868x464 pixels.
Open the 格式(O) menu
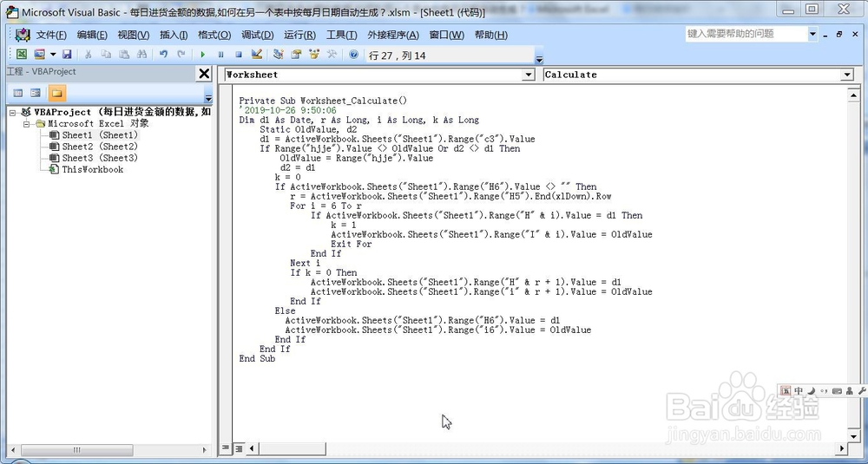[x=214, y=35]
